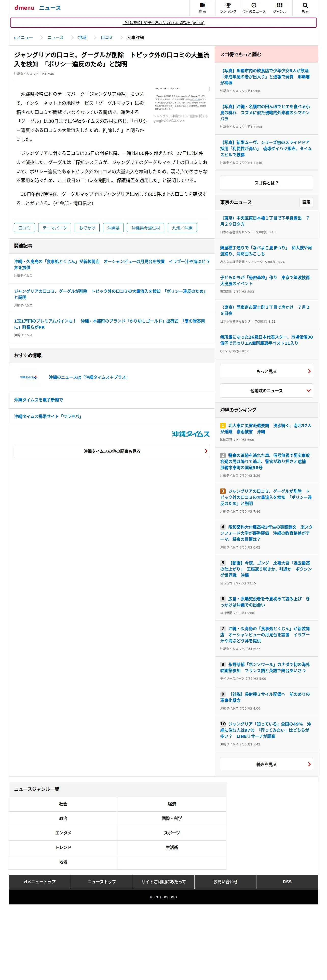Click the dmenu logo

click(24, 8)
